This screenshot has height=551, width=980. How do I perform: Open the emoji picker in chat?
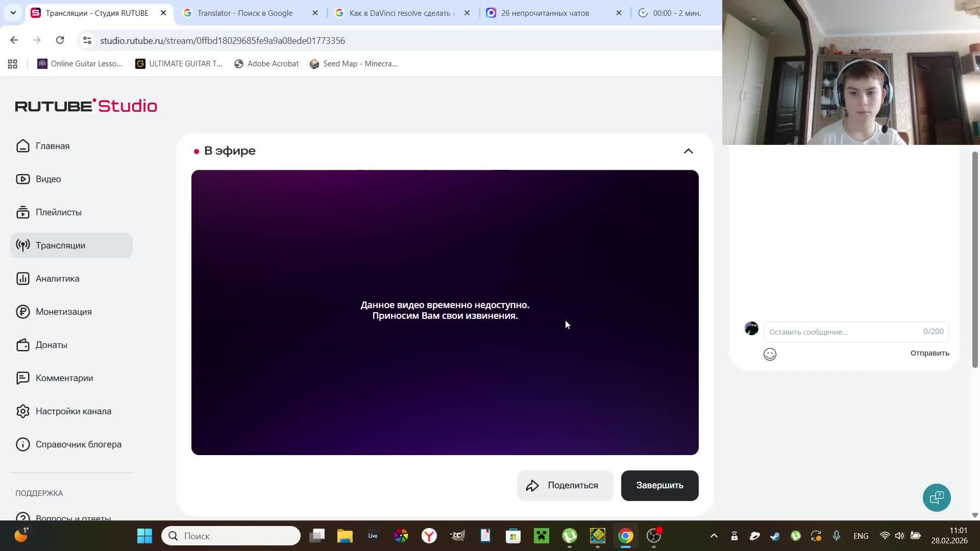click(x=770, y=354)
